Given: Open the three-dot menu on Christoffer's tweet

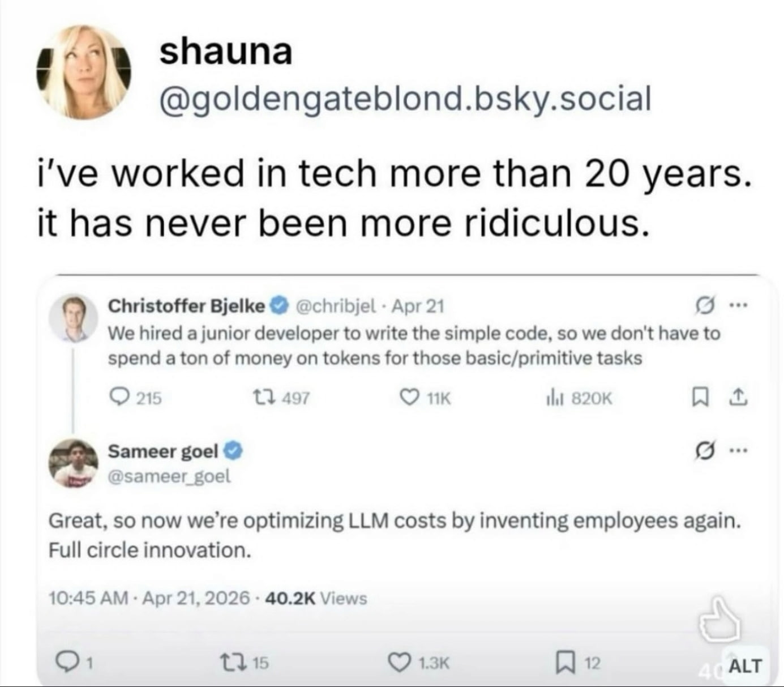Looking at the screenshot, I should 739,305.
